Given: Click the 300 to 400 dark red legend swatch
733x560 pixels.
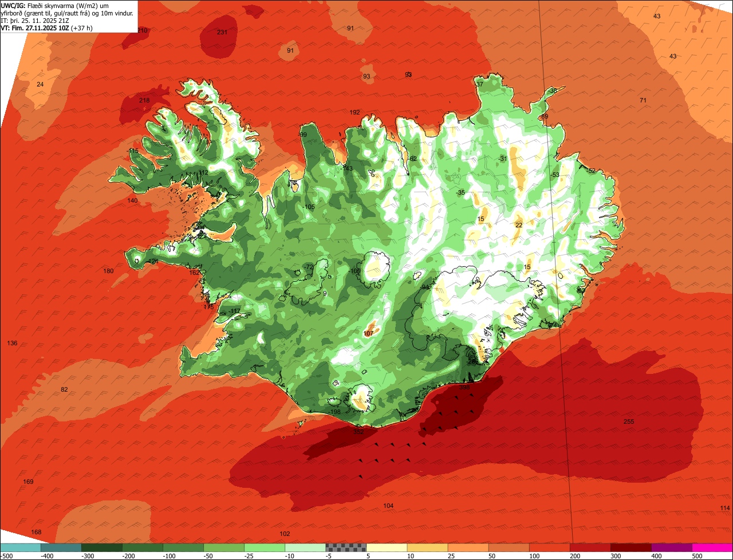Looking at the screenshot, I should (630, 547).
